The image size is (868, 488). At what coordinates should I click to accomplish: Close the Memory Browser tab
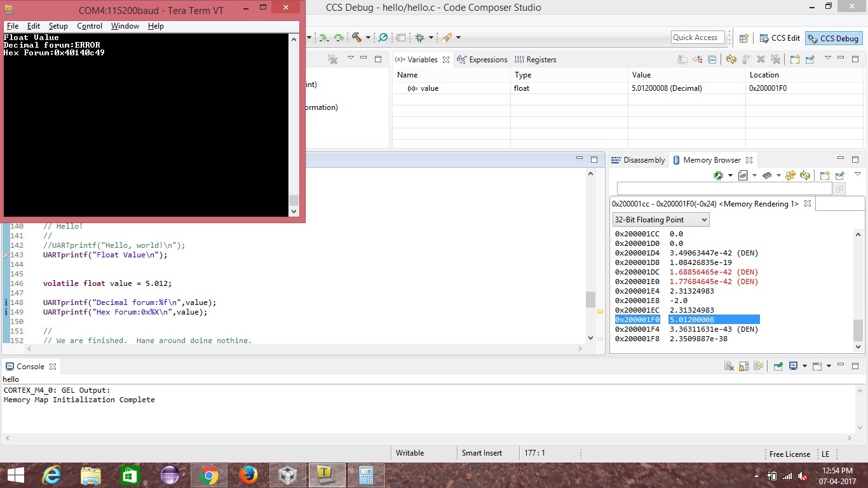pos(749,160)
